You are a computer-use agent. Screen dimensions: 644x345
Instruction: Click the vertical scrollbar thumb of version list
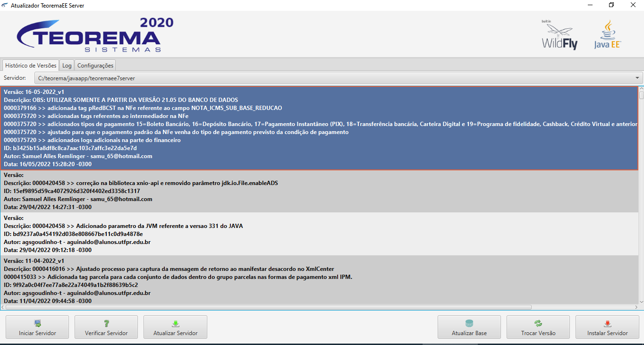tap(641, 95)
